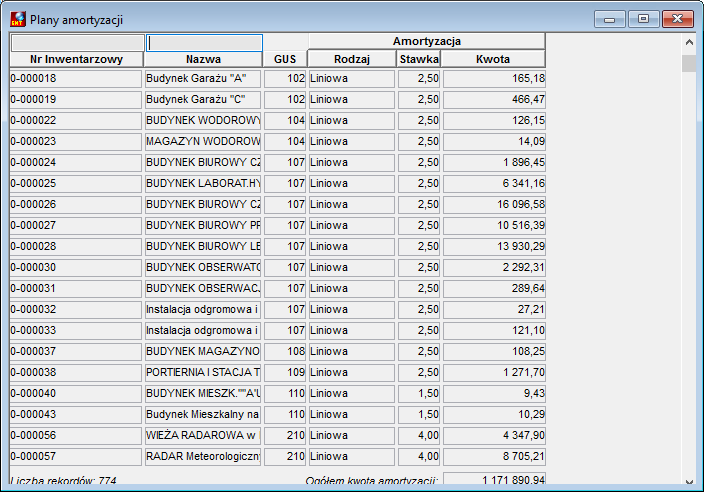
Task: Click the Nazwa filter input field
Action: coord(204,43)
